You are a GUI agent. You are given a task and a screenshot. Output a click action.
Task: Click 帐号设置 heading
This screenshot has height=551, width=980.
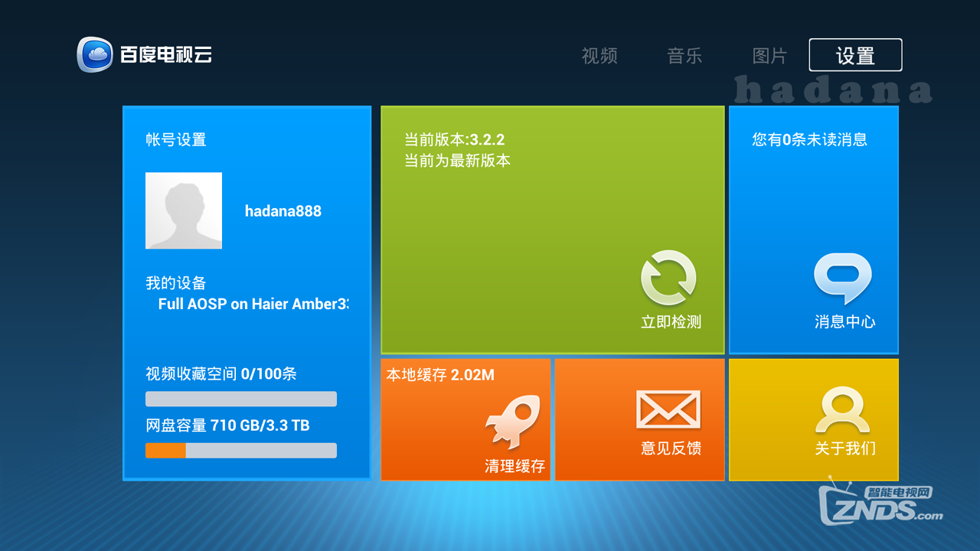[176, 140]
